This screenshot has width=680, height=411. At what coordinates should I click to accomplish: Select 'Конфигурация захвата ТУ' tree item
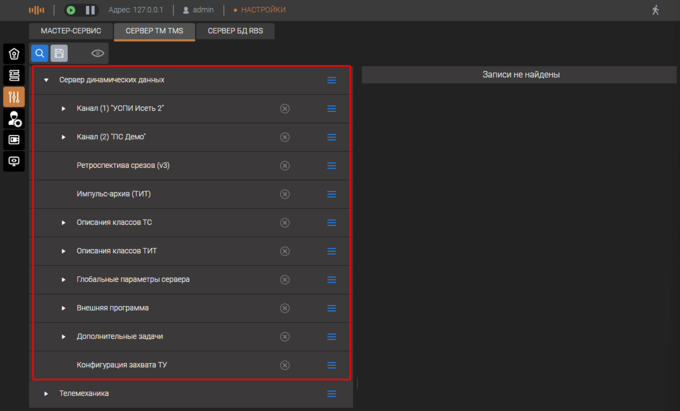pos(121,365)
